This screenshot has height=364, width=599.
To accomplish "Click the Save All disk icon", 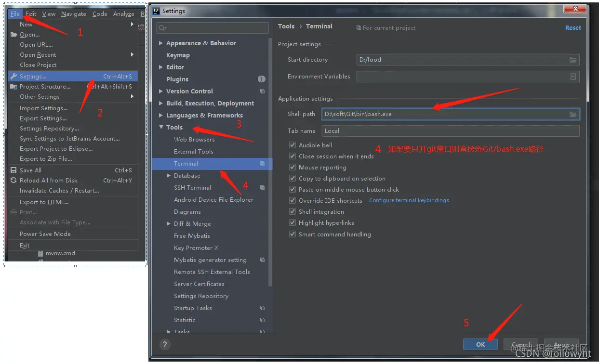I will pyautogui.click(x=14, y=170).
